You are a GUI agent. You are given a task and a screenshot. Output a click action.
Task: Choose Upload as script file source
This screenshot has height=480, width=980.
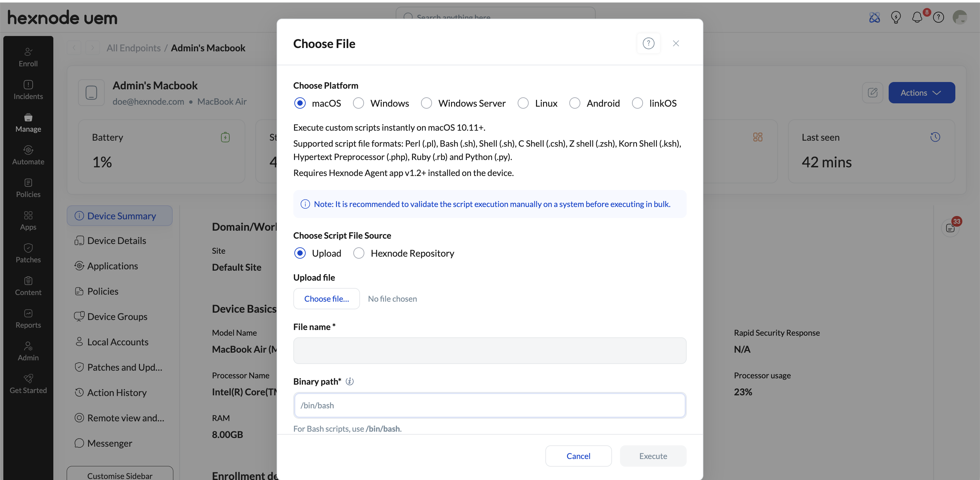pos(300,253)
